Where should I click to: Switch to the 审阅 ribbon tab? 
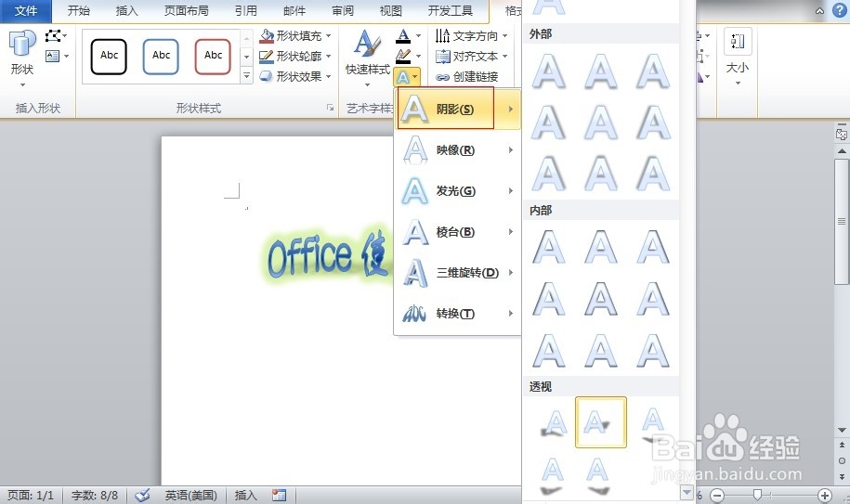343,11
